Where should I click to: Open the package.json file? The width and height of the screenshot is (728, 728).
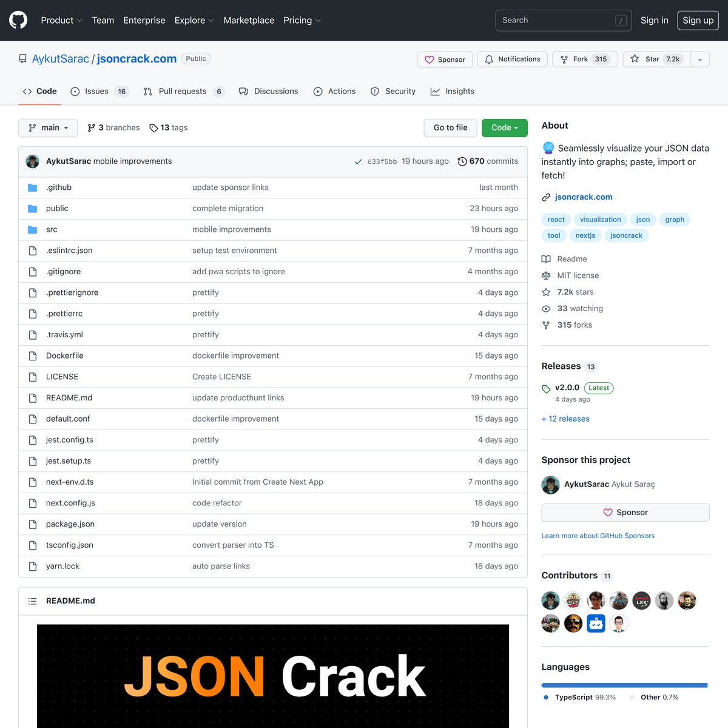click(x=70, y=524)
